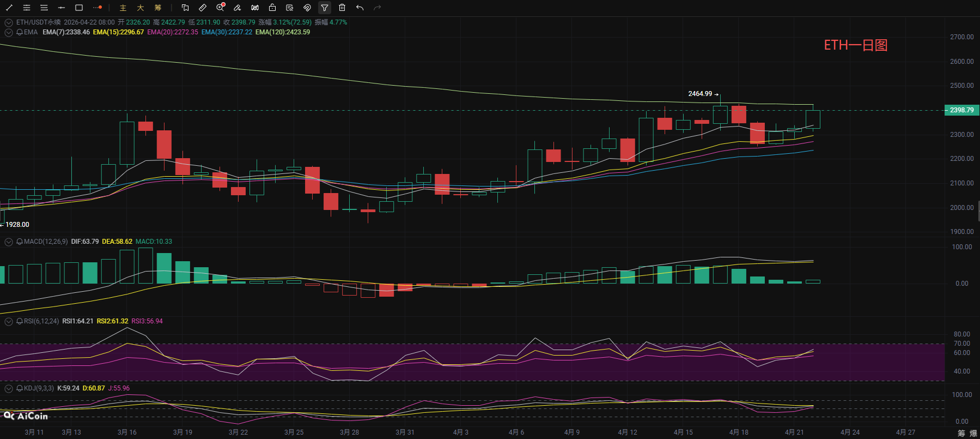This screenshot has width=980, height=439.
Task: Click the zoom magnifier with red dot
Action: [220, 8]
